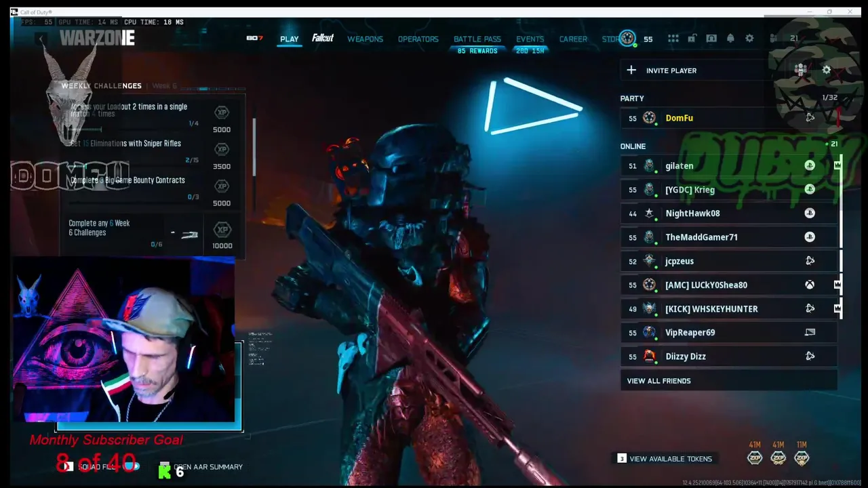Click the unlock padlock icon in top bar
Viewport: 868px width, 488px height.
pyautogui.click(x=692, y=39)
